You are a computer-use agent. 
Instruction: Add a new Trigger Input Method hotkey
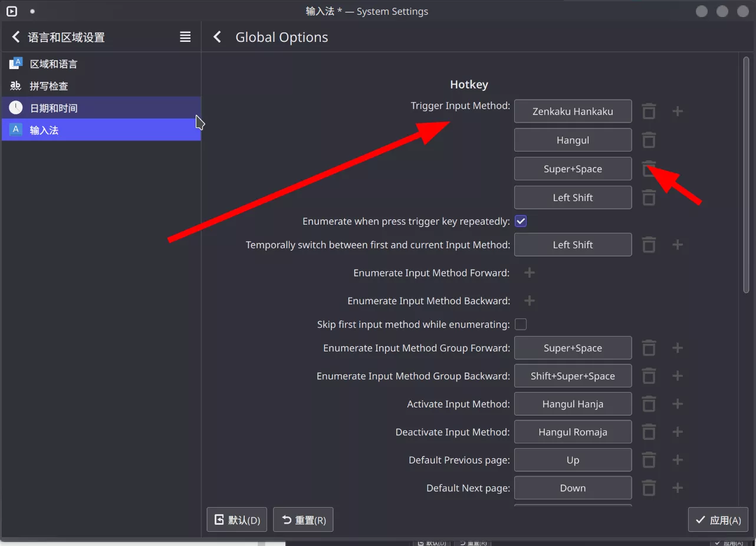coord(678,111)
